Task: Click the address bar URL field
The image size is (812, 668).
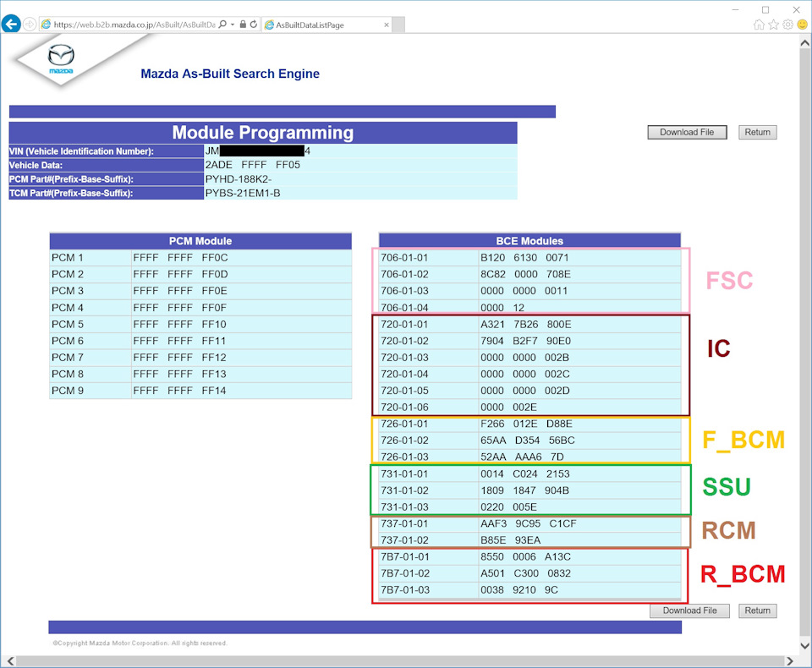Action: click(x=134, y=25)
